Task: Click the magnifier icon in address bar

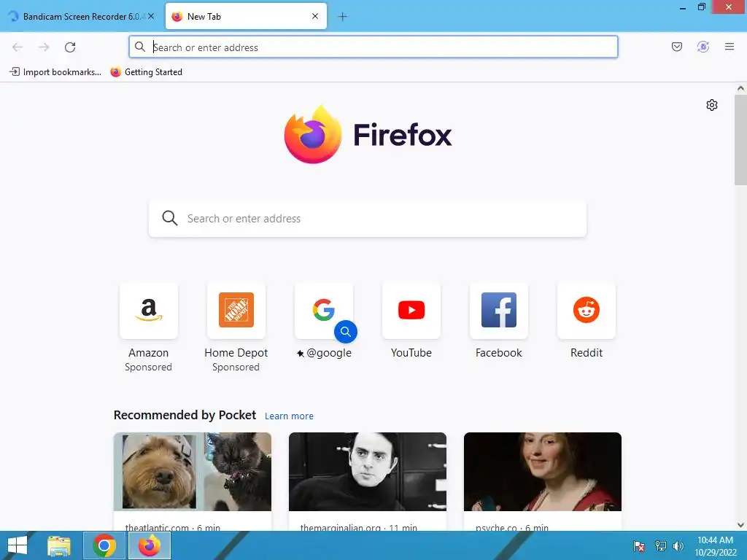Action: click(139, 47)
